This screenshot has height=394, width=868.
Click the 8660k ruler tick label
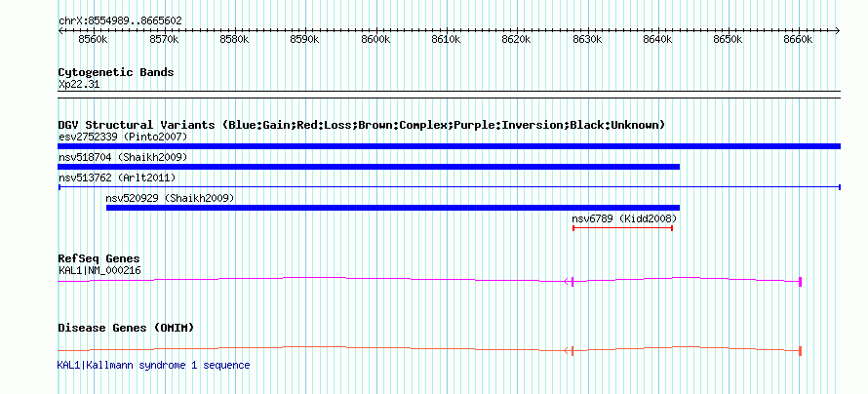pyautogui.click(x=798, y=40)
